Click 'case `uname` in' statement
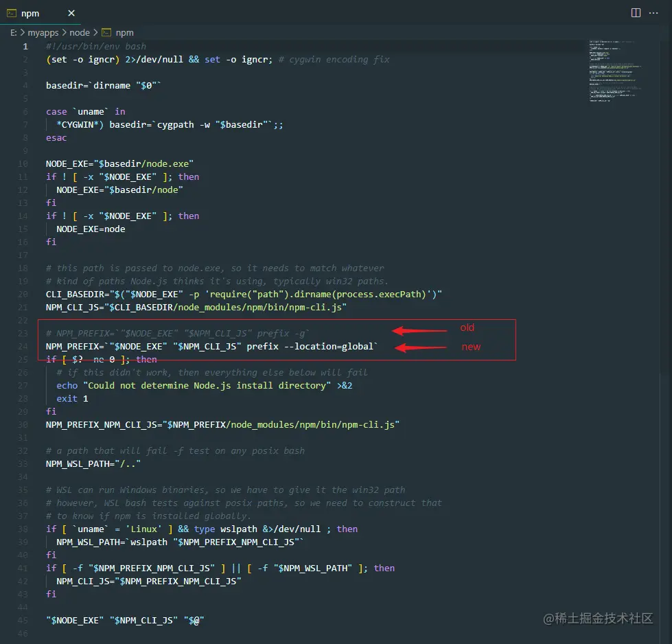Viewport: 672px width, 644px height. pyautogui.click(x=86, y=112)
